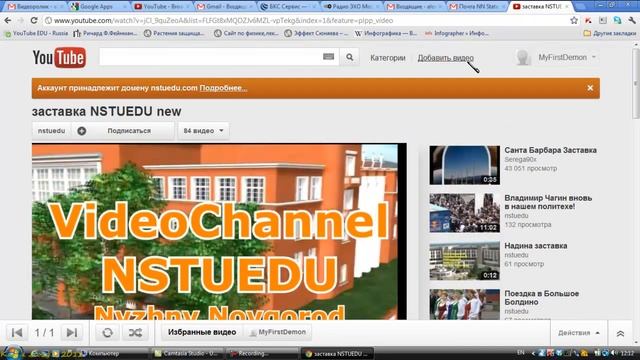The image size is (640, 360).
Task: Open Ричард Ф.Фейнман bookmark
Action: pos(106,33)
